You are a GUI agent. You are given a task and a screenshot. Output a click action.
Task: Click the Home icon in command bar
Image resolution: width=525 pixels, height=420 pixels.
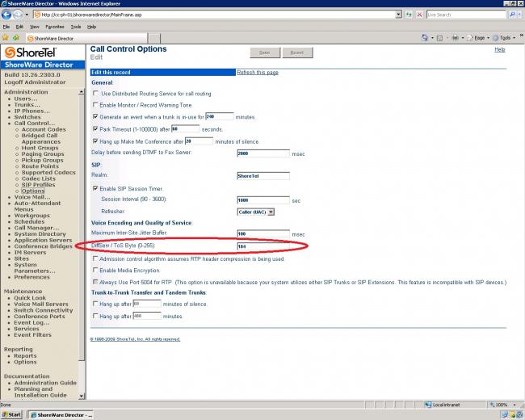click(425, 38)
